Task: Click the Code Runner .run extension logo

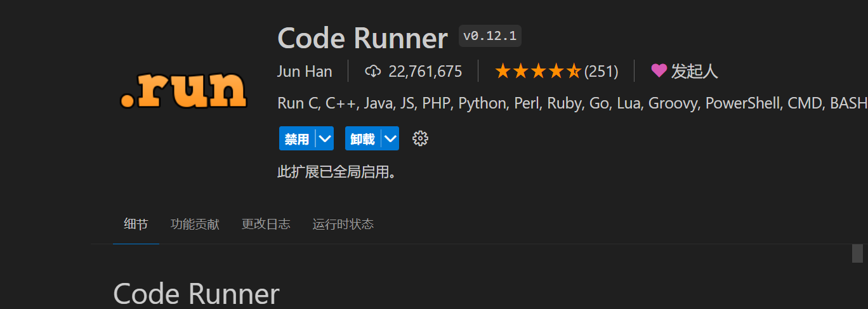Action: [x=183, y=91]
